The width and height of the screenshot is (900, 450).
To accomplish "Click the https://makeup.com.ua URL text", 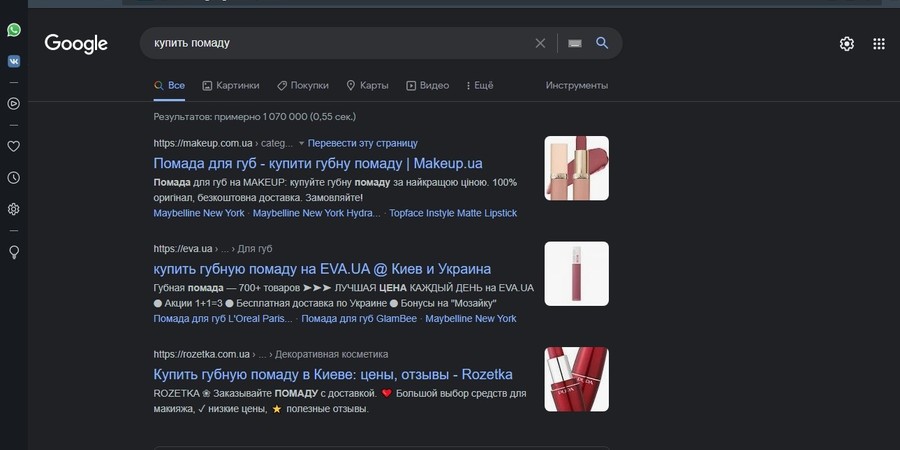I will coord(203,143).
